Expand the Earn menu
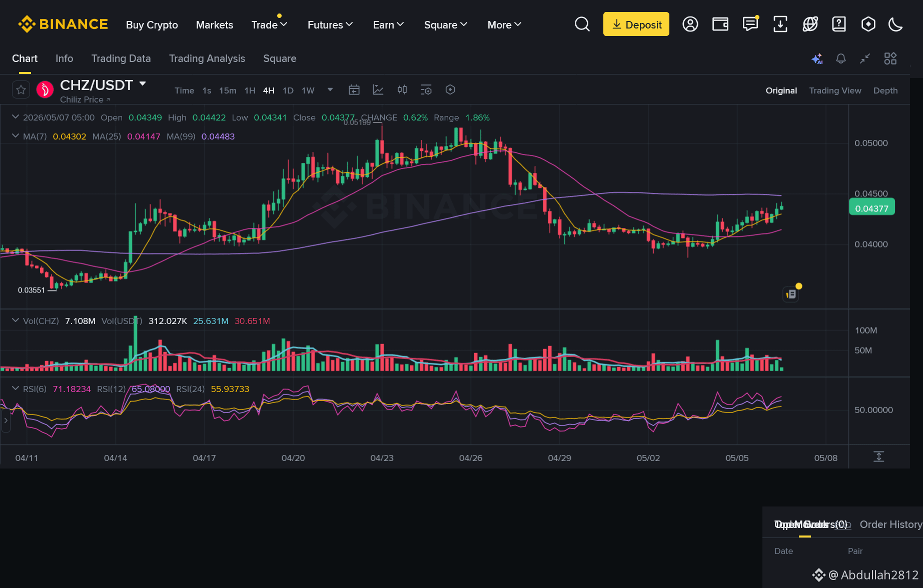 (x=388, y=25)
